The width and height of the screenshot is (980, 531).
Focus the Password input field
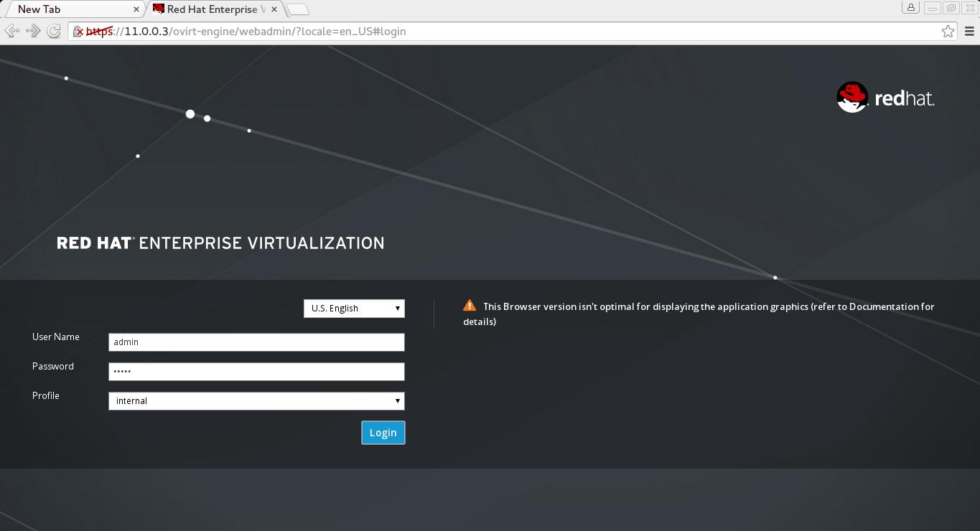pyautogui.click(x=256, y=372)
